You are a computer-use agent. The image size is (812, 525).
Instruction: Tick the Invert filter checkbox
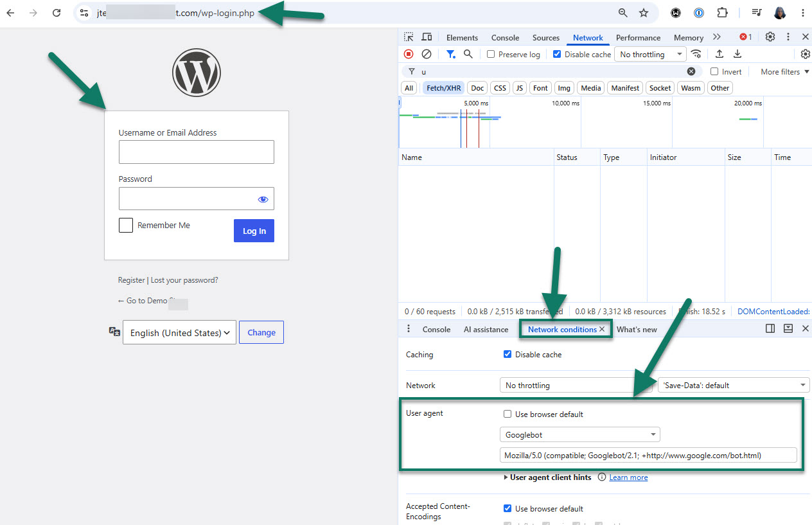(714, 71)
